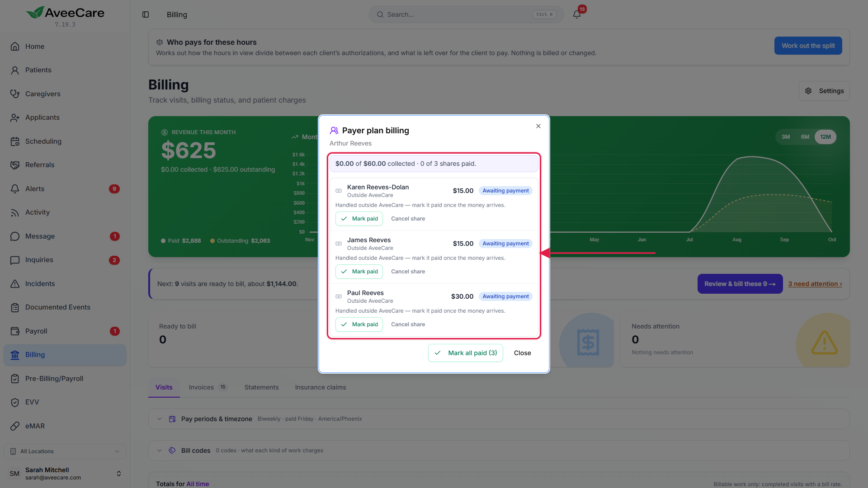Select the 12M chart range
This screenshot has height=488, width=868.
[x=826, y=137]
